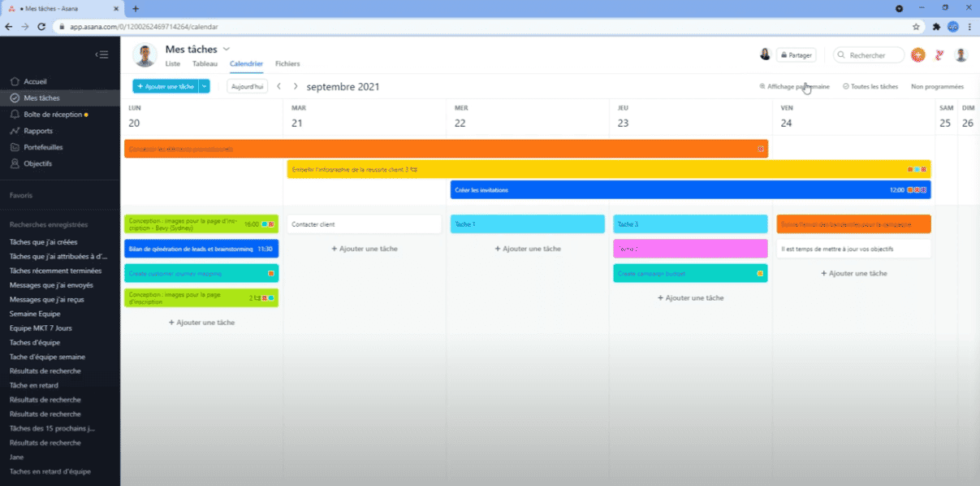The image size is (980, 486).
Task: Open the Portefeuilles folder icon
Action: point(14,147)
